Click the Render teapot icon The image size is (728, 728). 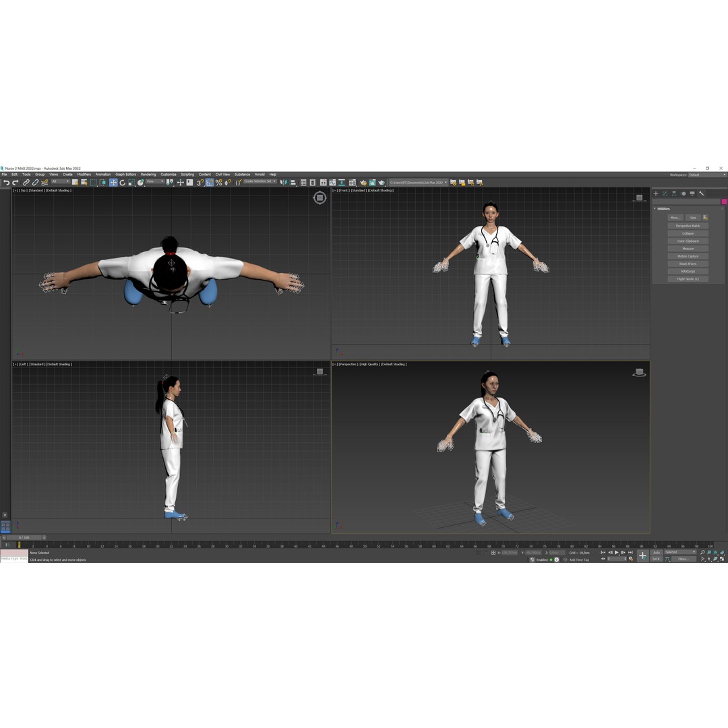pyautogui.click(x=382, y=183)
